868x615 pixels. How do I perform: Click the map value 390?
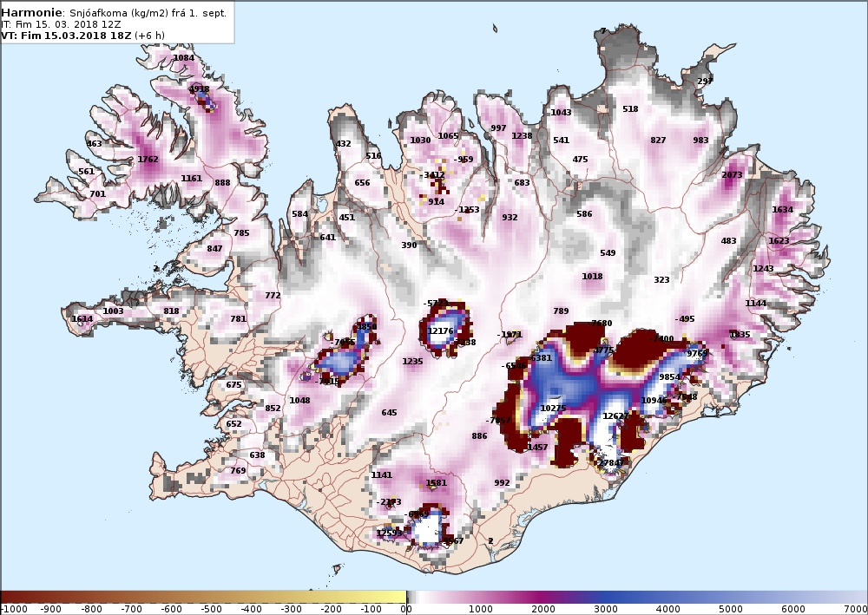coord(409,245)
